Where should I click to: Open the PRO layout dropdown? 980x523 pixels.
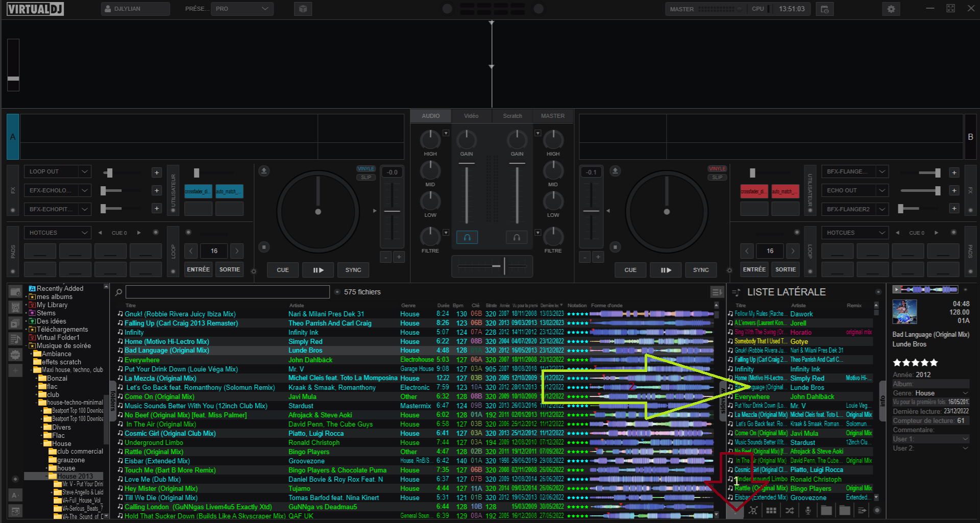pyautogui.click(x=242, y=9)
